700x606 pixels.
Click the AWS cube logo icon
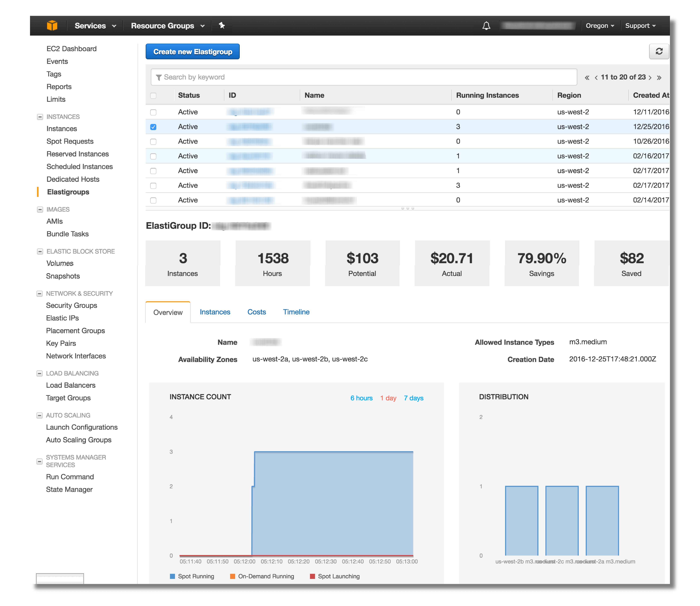point(52,26)
